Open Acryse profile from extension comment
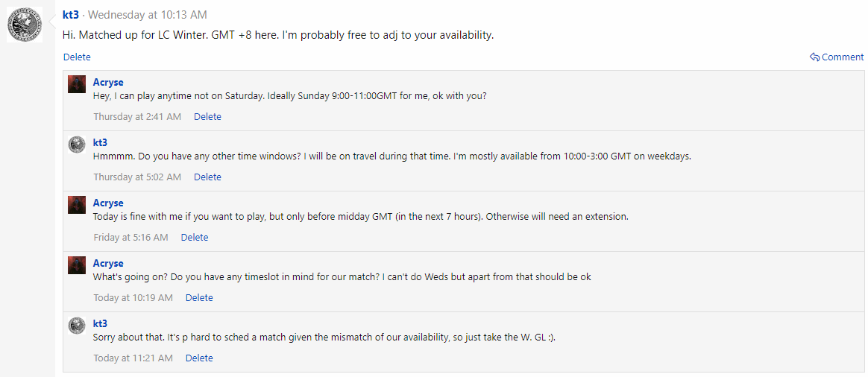This screenshot has width=868, height=377. point(108,203)
